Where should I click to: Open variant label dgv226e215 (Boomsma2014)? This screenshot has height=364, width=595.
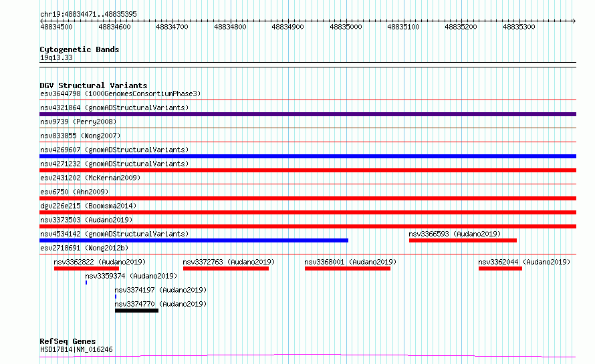point(88,206)
